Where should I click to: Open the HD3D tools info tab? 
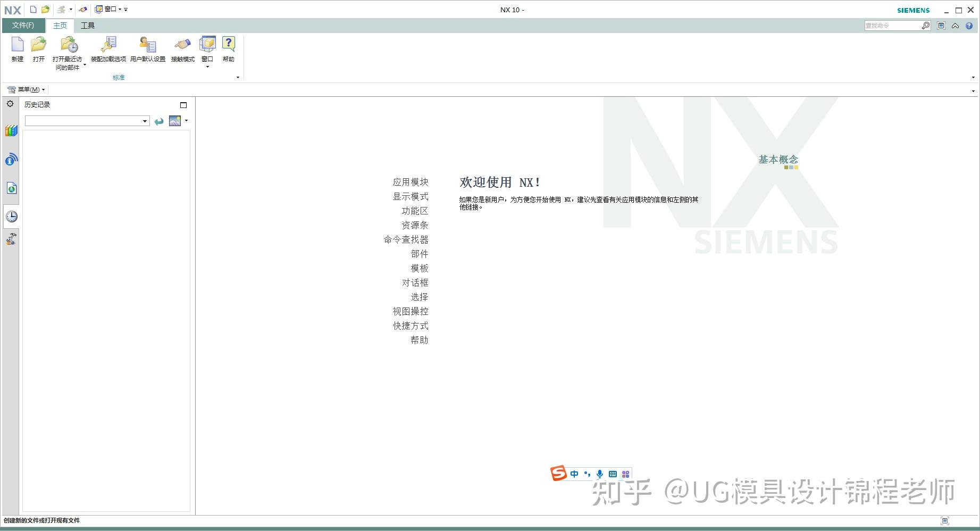pos(11,159)
